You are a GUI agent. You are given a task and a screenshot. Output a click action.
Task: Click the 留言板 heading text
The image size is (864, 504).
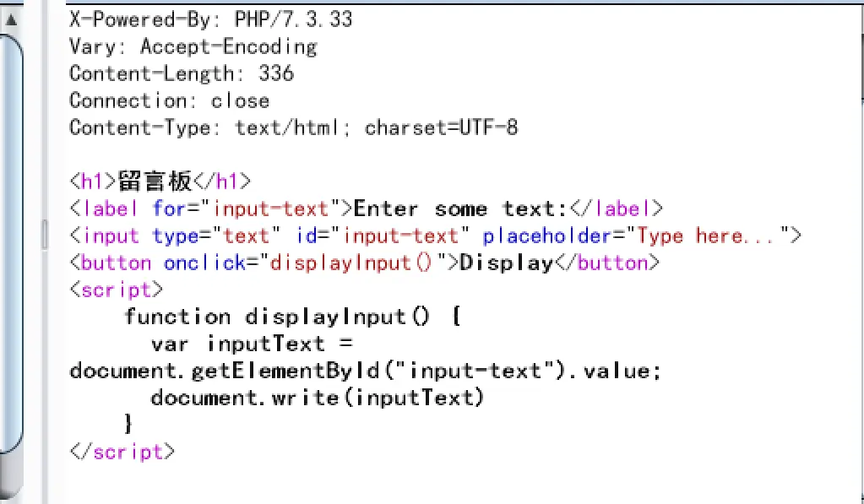[x=155, y=182]
